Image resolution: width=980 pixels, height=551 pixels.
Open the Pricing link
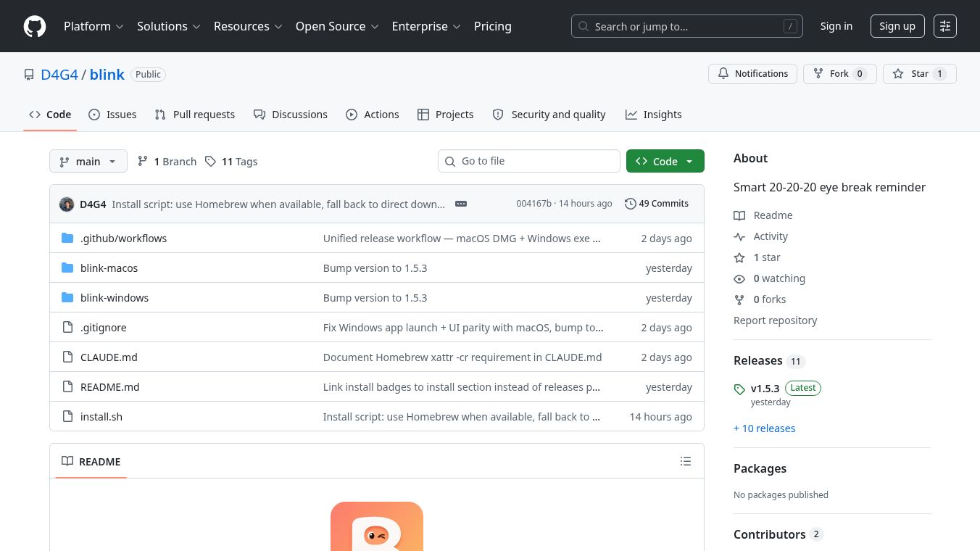493,26
